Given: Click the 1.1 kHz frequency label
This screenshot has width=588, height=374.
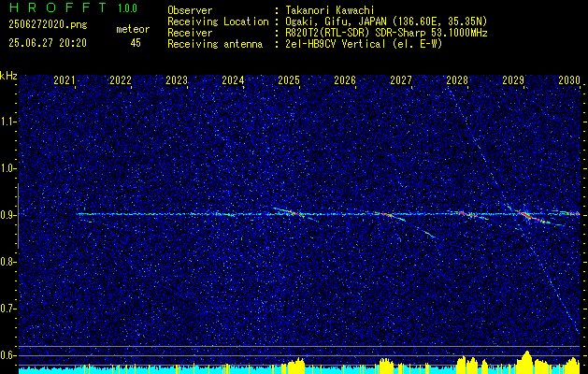Looking at the screenshot, I should pos(7,122).
